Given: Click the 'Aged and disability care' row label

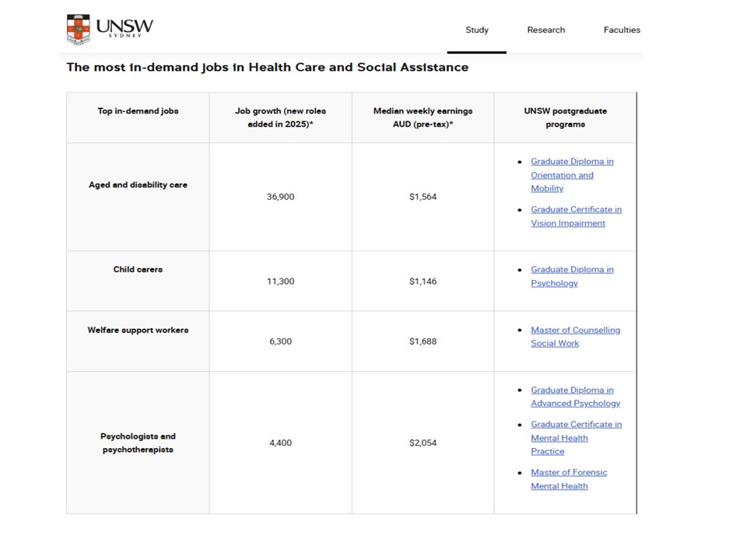Looking at the screenshot, I should pyautogui.click(x=138, y=185).
